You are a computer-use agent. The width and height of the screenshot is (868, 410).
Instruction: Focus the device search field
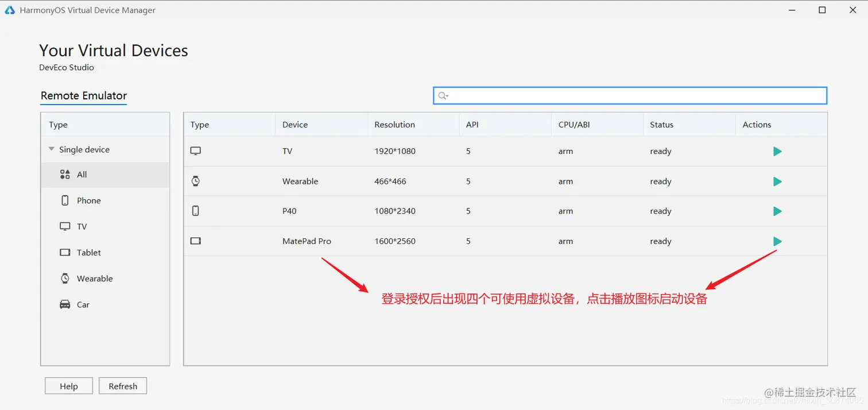point(630,96)
